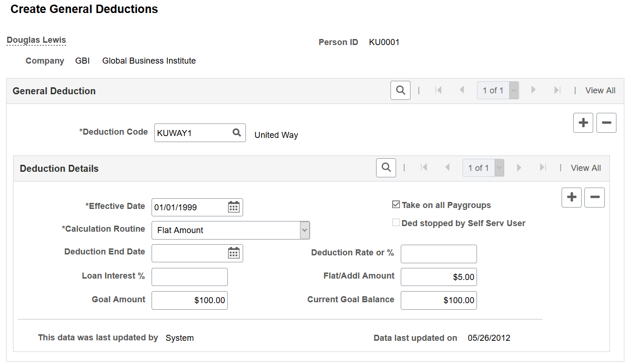629x364 pixels.
Task: Click the Deduction Details search icon
Action: pos(386,168)
